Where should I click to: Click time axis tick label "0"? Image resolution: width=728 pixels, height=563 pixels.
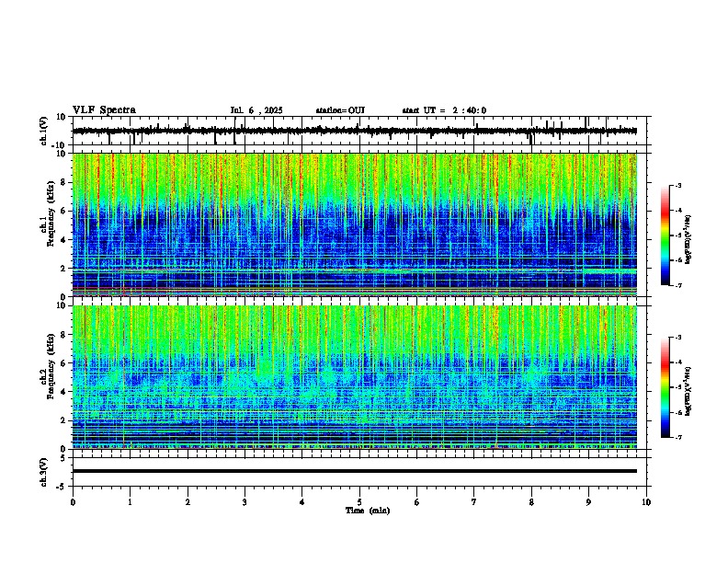73,502
